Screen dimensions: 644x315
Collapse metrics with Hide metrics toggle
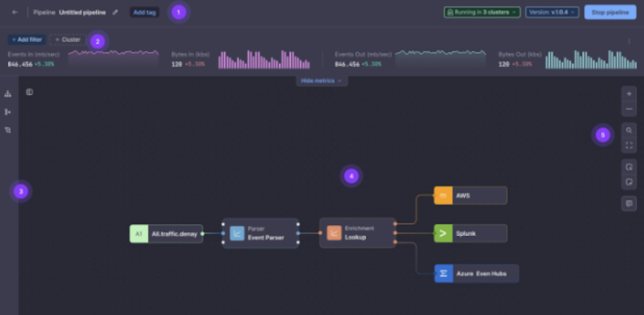tap(321, 81)
